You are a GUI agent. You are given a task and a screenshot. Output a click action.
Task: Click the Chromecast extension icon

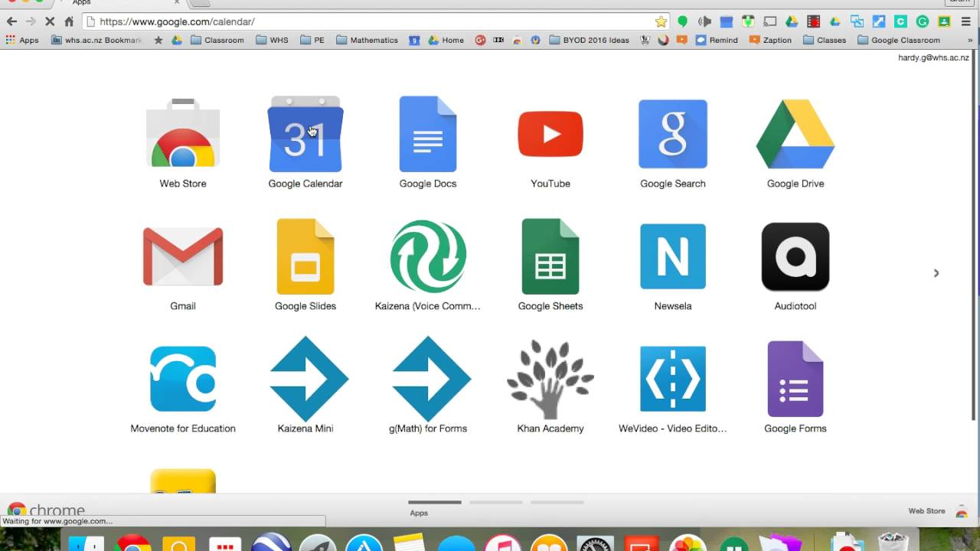point(770,21)
